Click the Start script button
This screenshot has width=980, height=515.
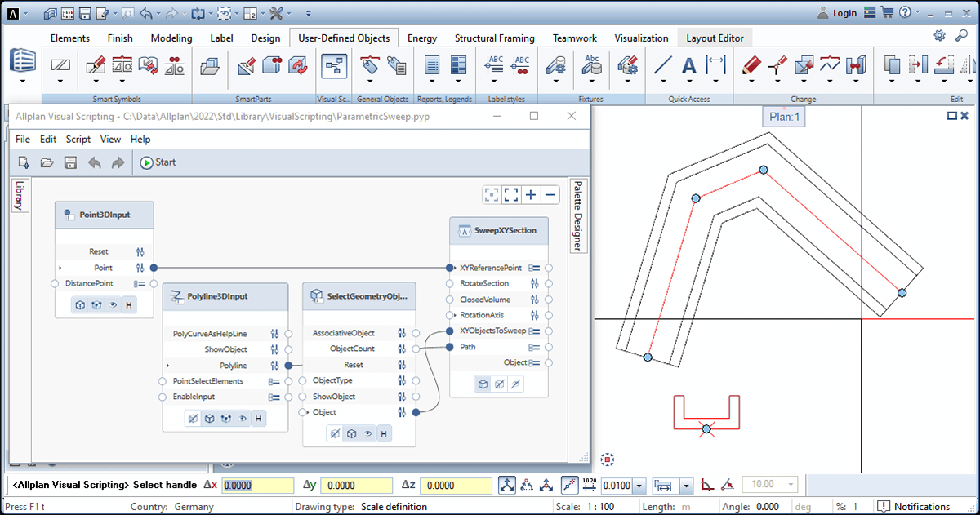pyautogui.click(x=158, y=162)
